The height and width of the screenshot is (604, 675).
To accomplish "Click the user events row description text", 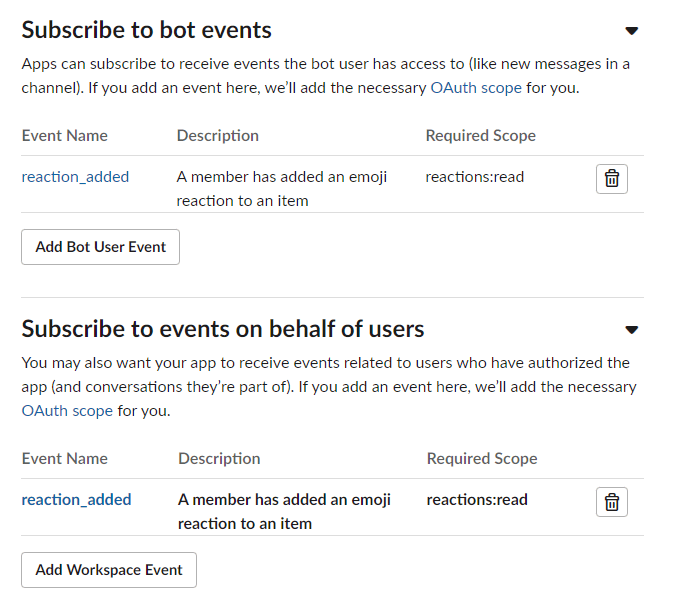I will [284, 511].
